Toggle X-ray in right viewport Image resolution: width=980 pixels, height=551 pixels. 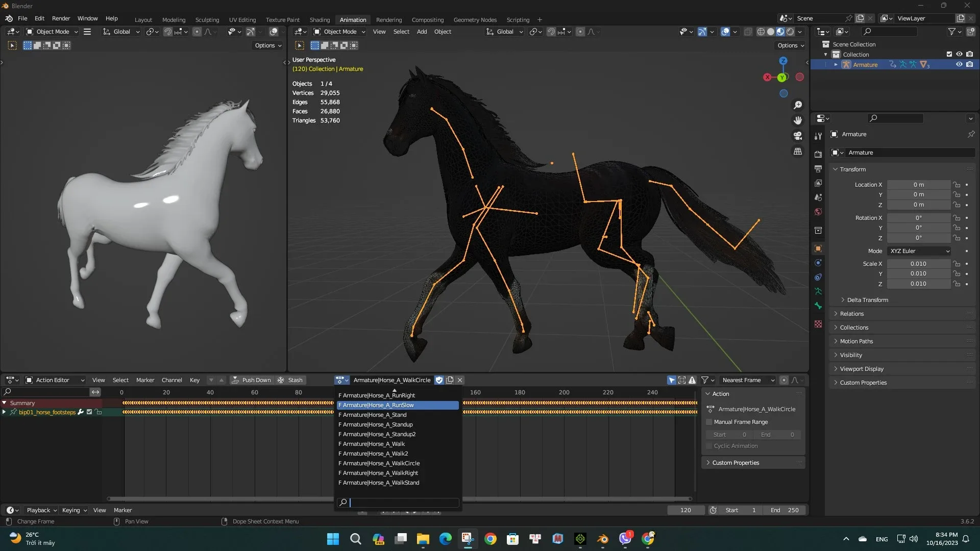click(748, 32)
